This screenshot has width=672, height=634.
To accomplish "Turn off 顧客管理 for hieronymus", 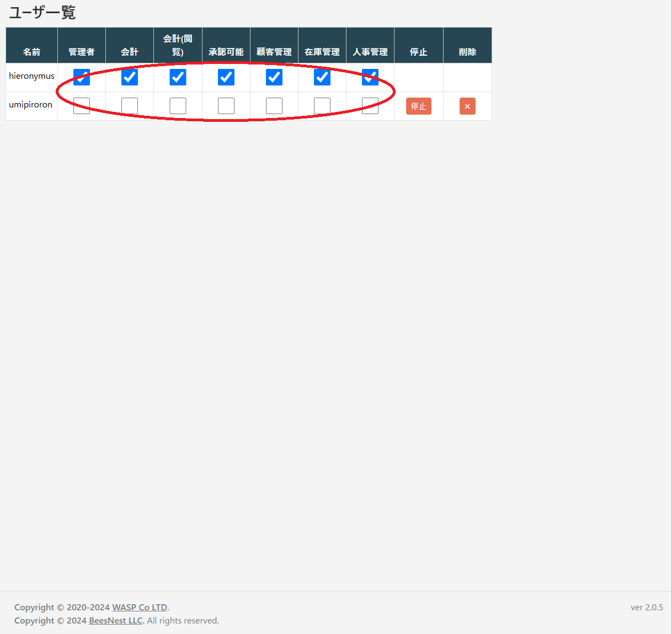I will coord(274,77).
